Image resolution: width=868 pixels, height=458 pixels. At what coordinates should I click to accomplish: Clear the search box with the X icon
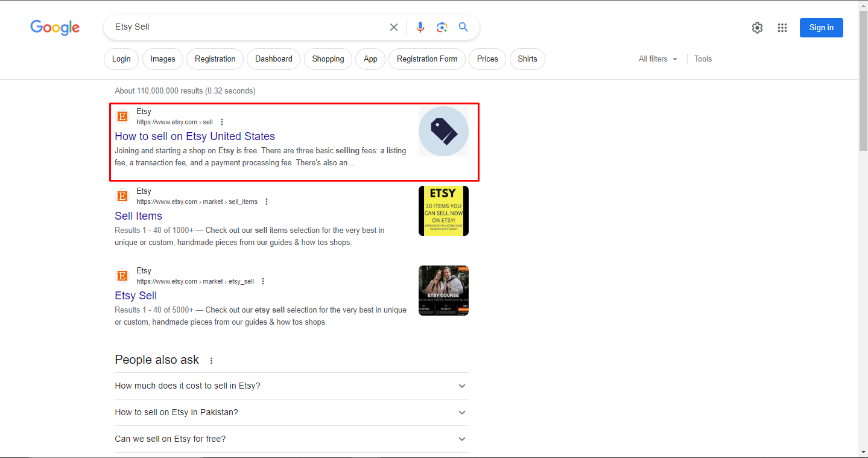394,27
